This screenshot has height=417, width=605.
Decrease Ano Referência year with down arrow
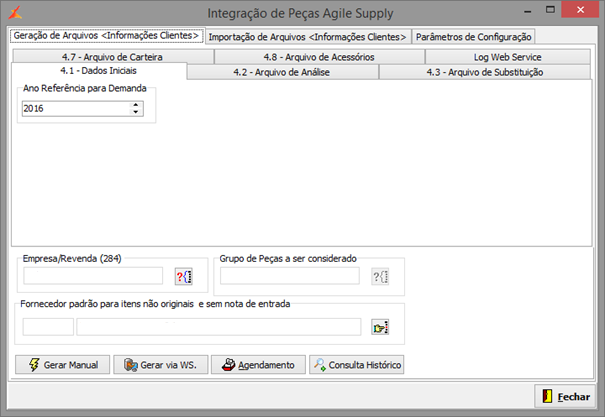click(136, 112)
